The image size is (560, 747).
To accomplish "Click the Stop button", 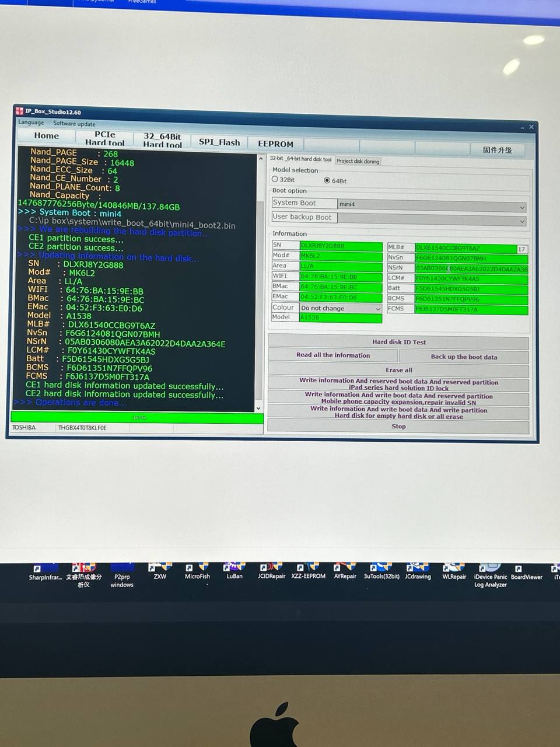I will (398, 427).
